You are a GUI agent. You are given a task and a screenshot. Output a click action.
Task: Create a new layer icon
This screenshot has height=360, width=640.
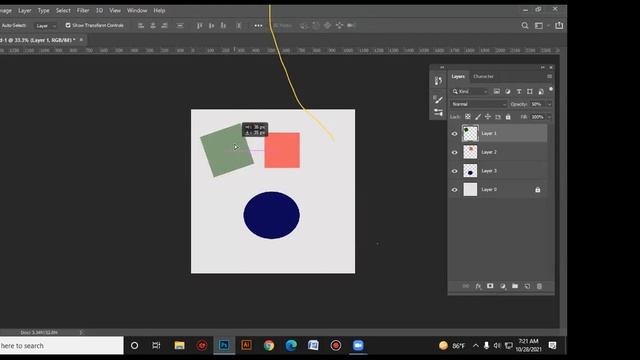(x=527, y=286)
